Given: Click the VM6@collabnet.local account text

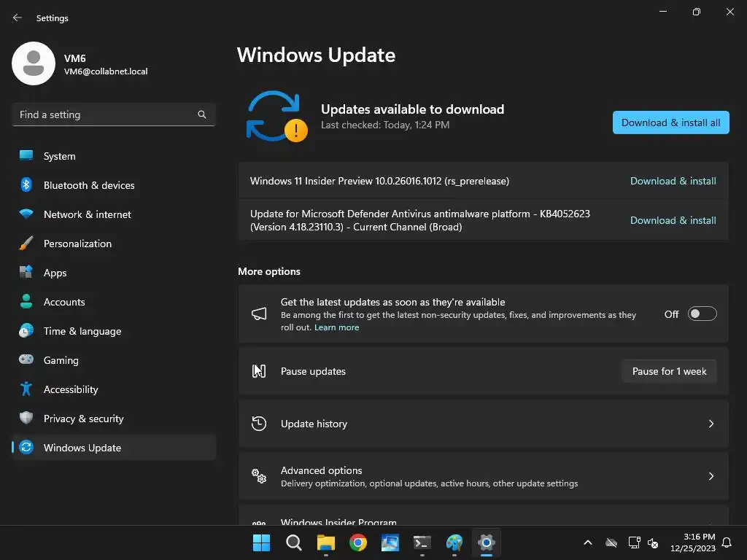Looking at the screenshot, I should (x=106, y=71).
